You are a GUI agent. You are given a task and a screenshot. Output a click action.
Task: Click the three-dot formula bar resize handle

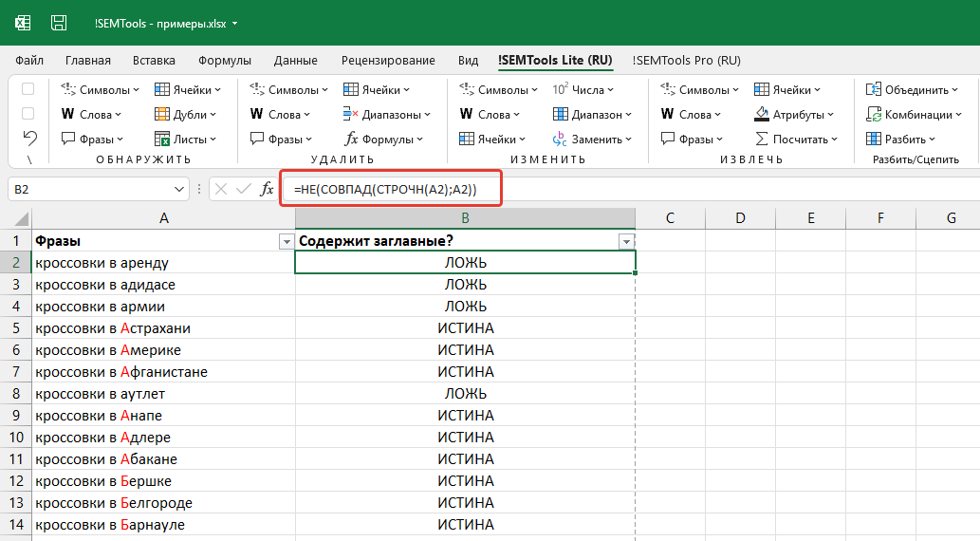point(198,189)
